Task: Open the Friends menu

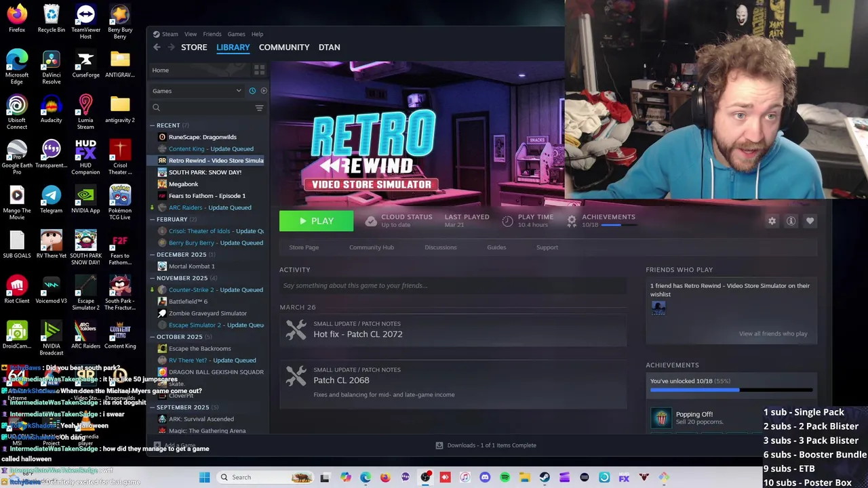Action: 212,34
